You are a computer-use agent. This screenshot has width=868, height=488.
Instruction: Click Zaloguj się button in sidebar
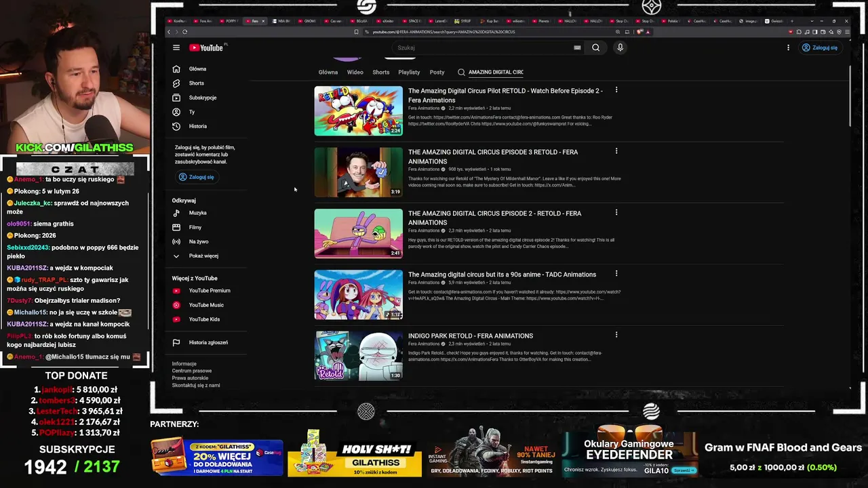click(x=196, y=177)
